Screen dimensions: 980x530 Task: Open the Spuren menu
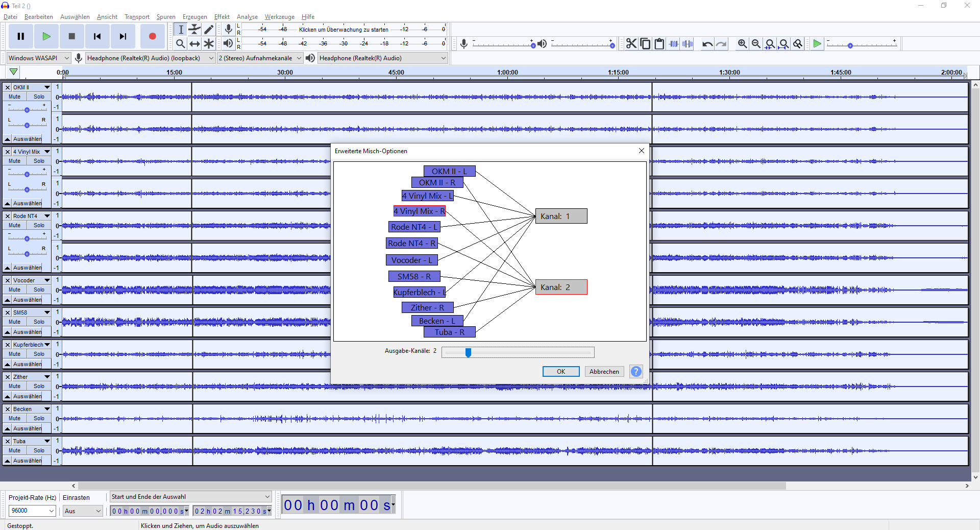165,17
